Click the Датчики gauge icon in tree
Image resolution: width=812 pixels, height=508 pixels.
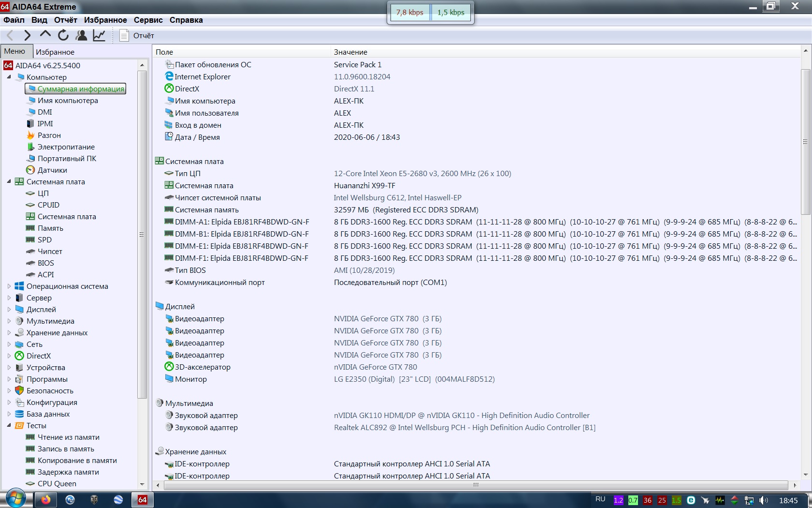30,170
